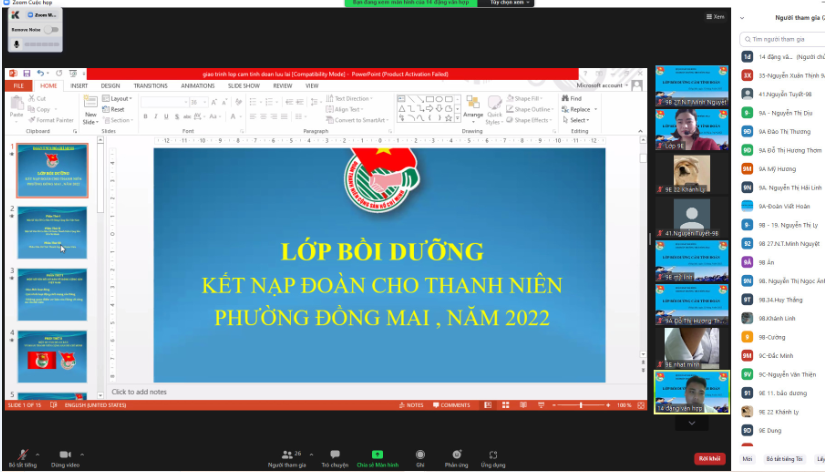Screen dimensions: 825x472
Task: Click Fit slide to window icon
Action: (641, 405)
